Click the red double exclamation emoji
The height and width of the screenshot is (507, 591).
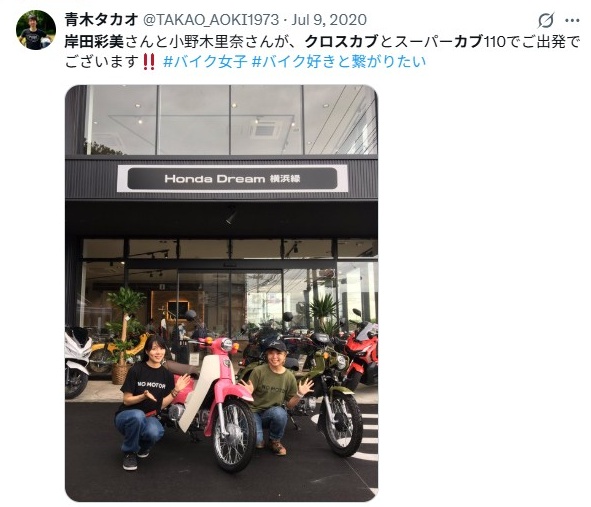click(149, 61)
